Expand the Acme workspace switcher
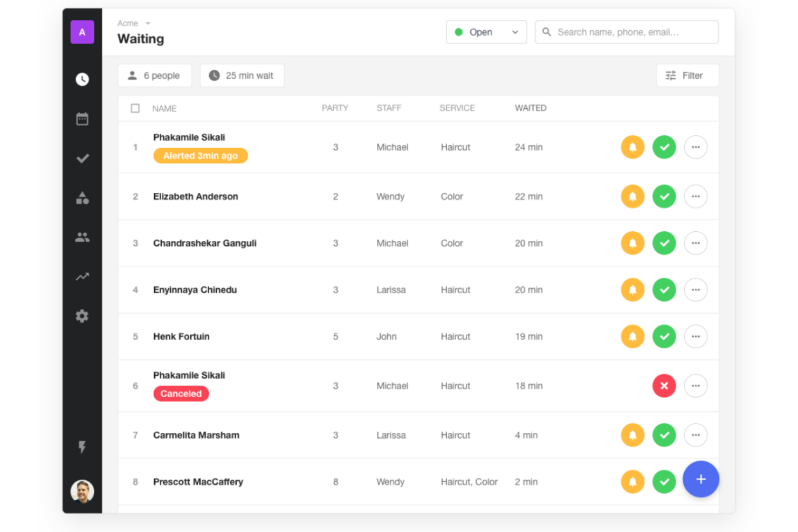The image size is (798, 532). click(132, 23)
